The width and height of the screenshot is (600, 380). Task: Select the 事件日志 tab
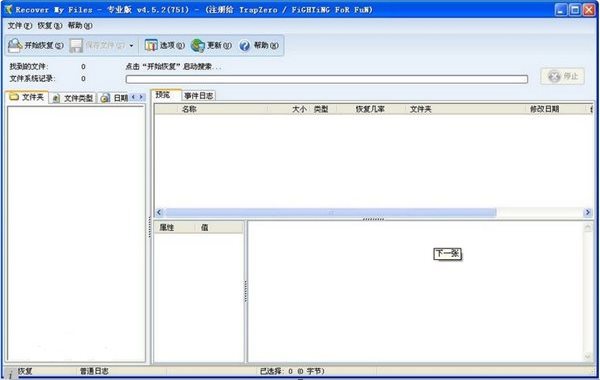[199, 96]
